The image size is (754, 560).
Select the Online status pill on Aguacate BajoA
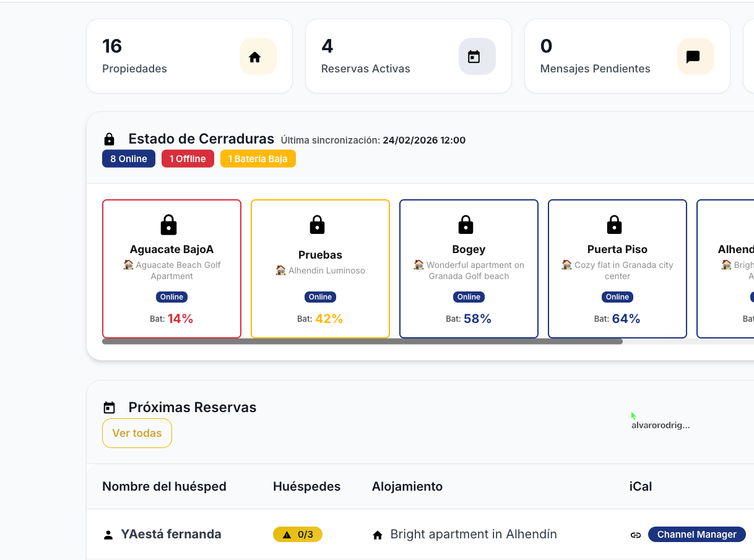pos(171,296)
